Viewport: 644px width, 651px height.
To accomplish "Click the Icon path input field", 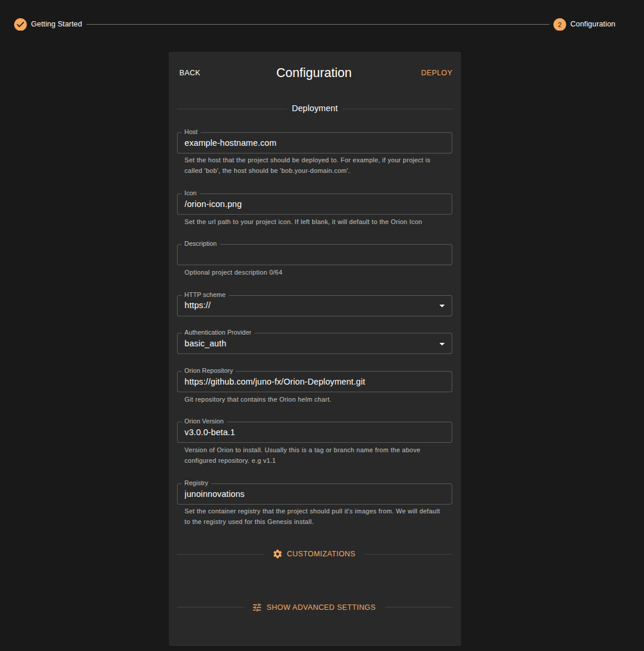I will point(314,204).
